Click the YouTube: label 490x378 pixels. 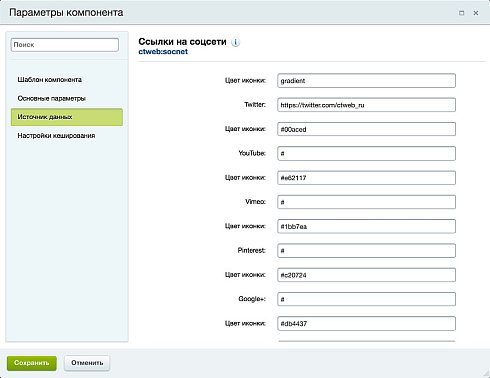(252, 153)
